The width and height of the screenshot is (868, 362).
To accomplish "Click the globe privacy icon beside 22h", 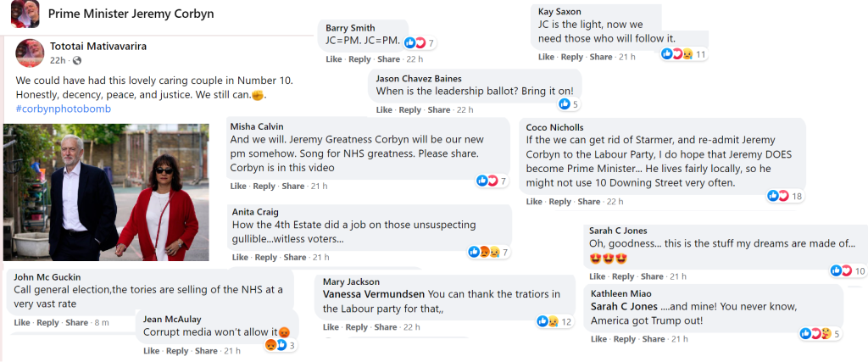I will coord(77,61).
